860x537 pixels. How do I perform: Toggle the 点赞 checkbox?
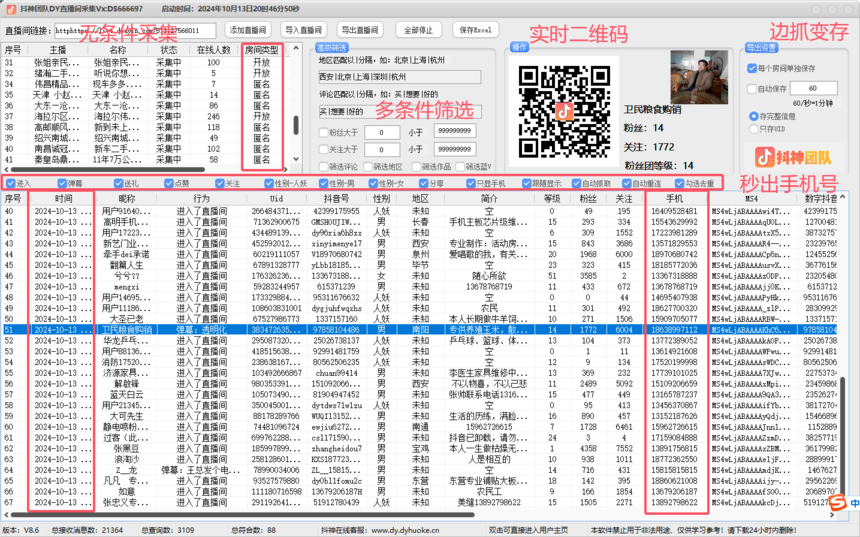(169, 183)
